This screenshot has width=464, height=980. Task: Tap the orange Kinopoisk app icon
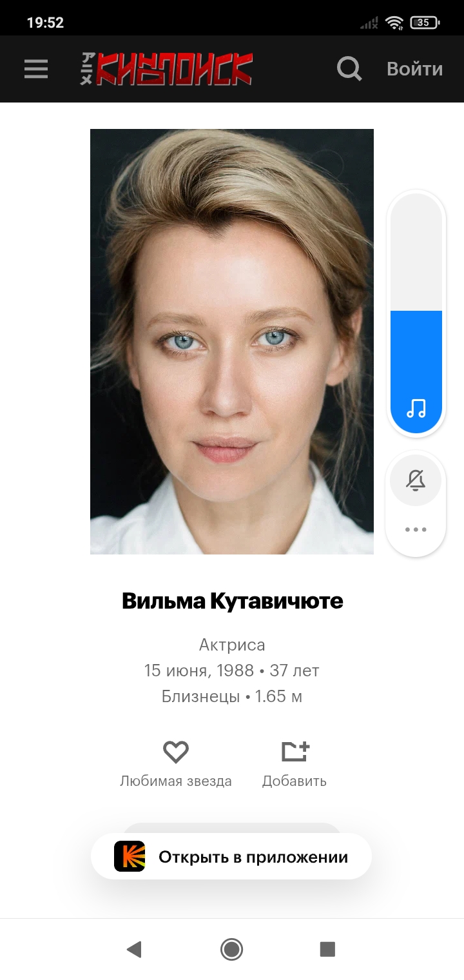tap(130, 856)
